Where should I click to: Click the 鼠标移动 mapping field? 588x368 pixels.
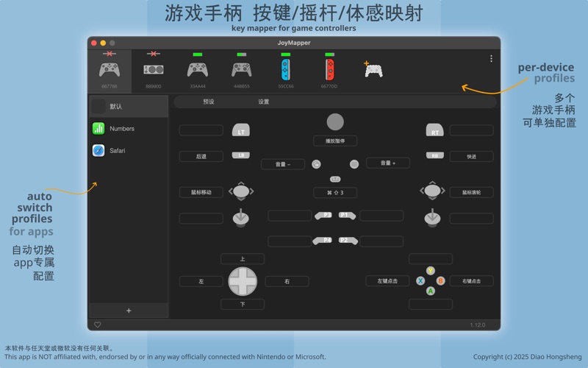(x=201, y=192)
